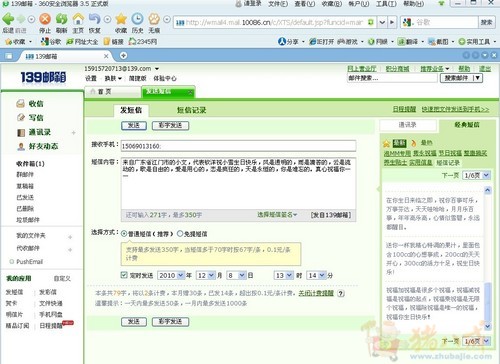Screen dimensions: 500x364
Task: Go to the browser Home page icon
Action: (78, 19)
